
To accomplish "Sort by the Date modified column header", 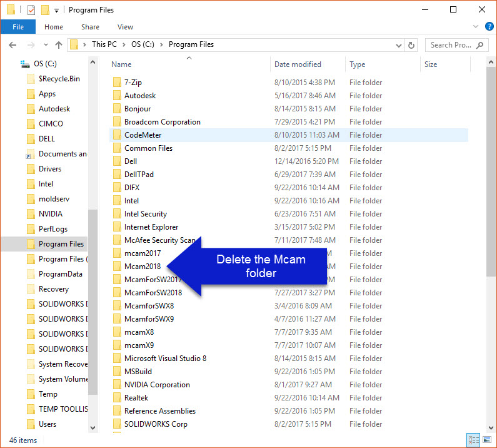I will tap(298, 64).
